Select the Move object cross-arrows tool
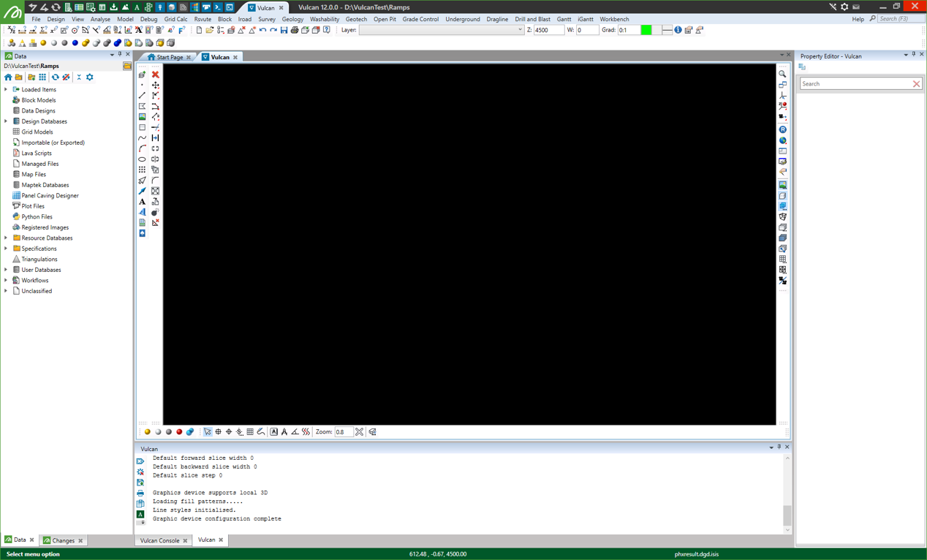This screenshot has height=560, width=927. tap(156, 85)
